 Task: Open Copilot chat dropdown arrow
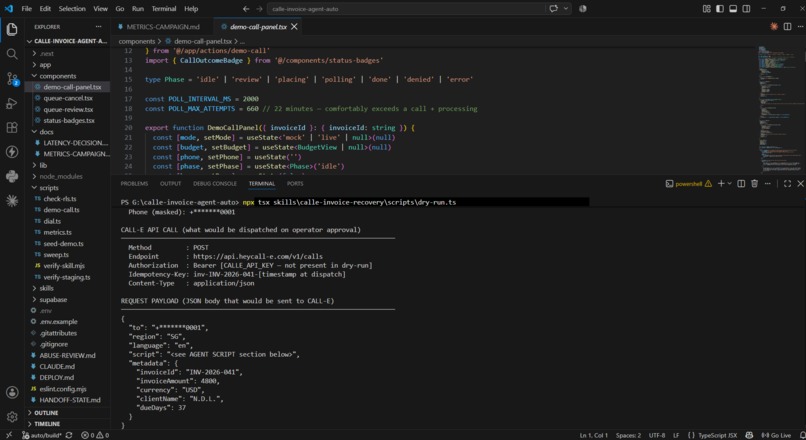[565, 9]
